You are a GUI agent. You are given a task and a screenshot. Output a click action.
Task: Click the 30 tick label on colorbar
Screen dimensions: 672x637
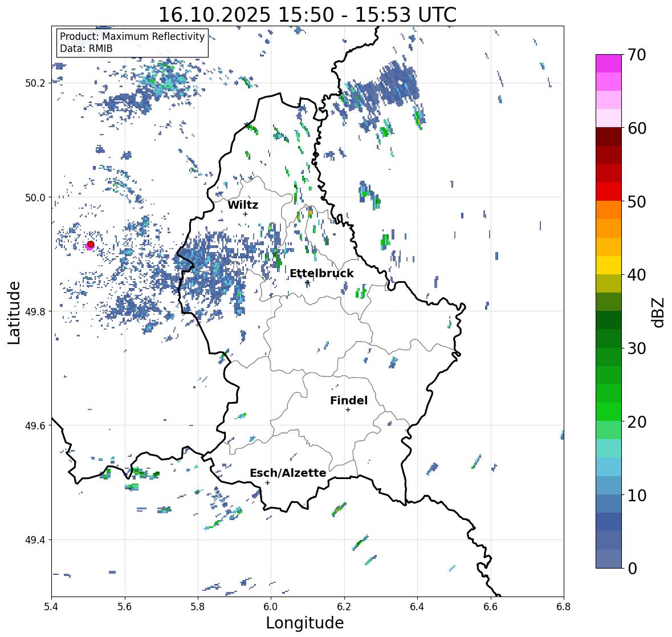pyautogui.click(x=637, y=348)
